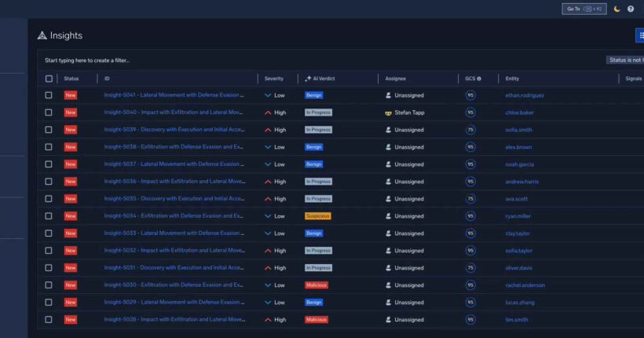The height and width of the screenshot is (338, 644).
Task: Click the Low severity chevron for Insight-5041
Action: pyautogui.click(x=268, y=95)
